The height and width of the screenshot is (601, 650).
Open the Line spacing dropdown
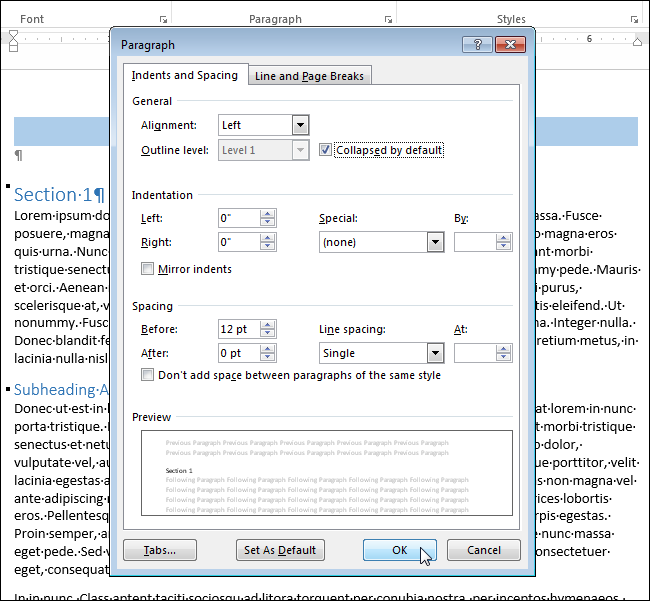point(435,353)
